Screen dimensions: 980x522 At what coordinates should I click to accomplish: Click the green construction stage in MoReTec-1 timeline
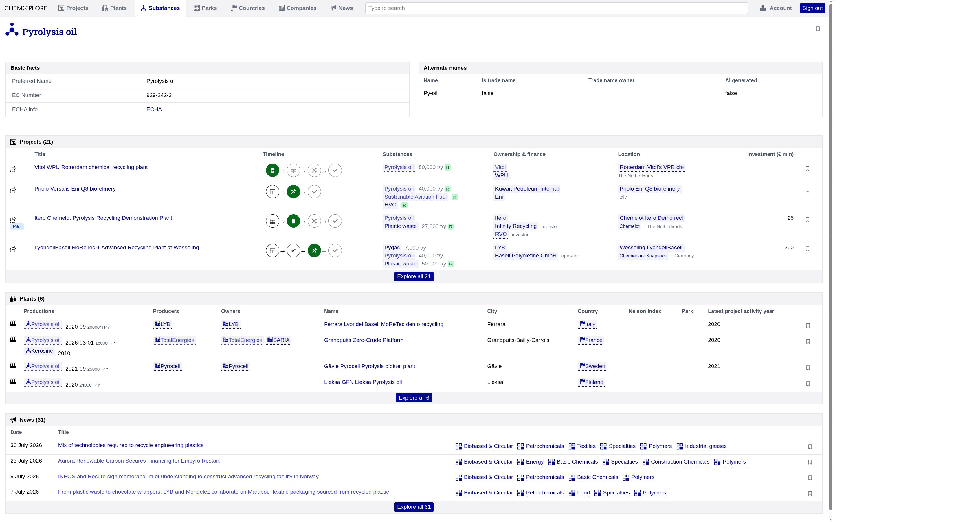tap(314, 250)
